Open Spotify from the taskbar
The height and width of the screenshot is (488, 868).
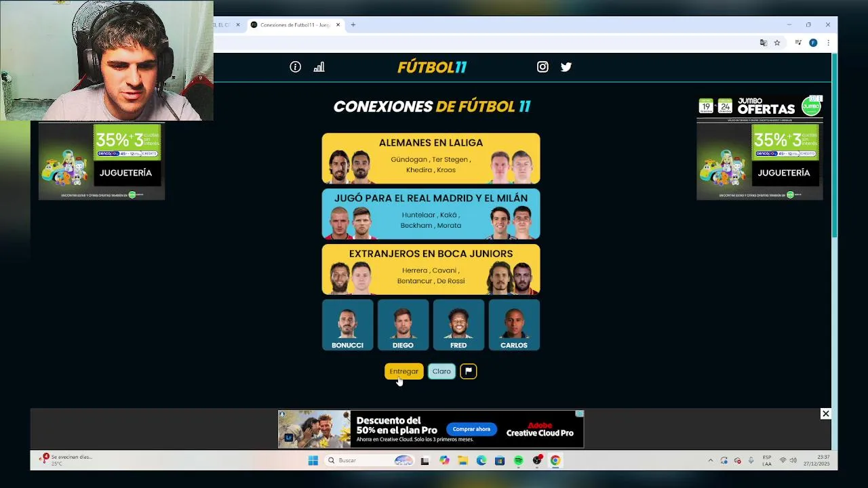pos(519,460)
